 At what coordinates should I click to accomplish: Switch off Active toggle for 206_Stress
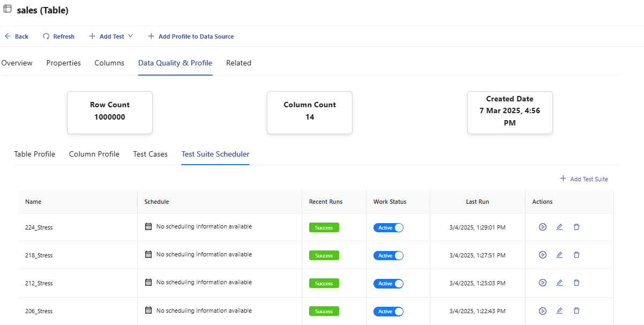tap(388, 312)
